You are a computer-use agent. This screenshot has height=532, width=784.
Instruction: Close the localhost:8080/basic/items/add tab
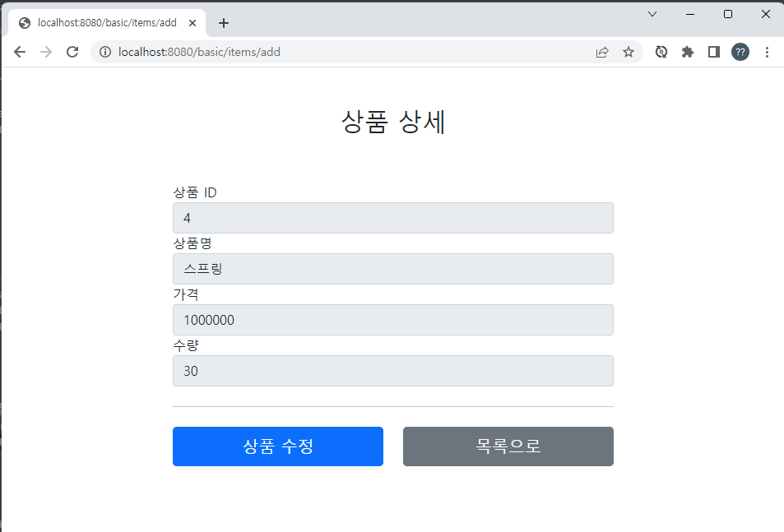193,23
